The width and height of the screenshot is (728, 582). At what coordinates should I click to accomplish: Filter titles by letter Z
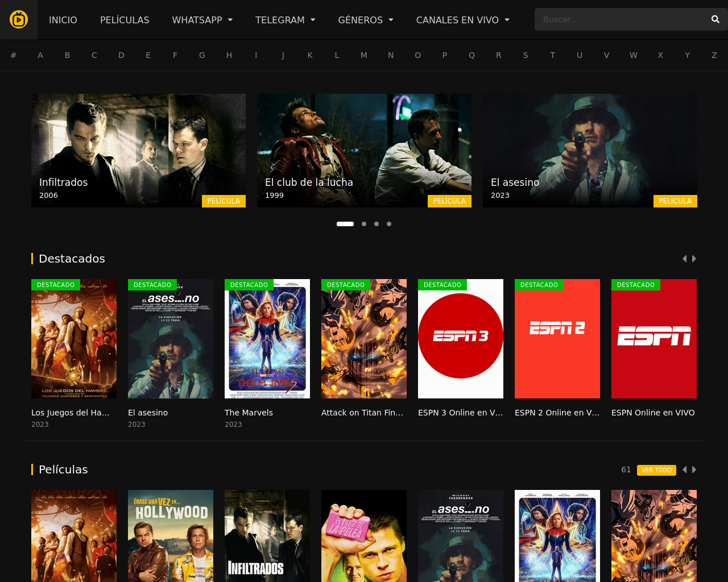(x=714, y=55)
